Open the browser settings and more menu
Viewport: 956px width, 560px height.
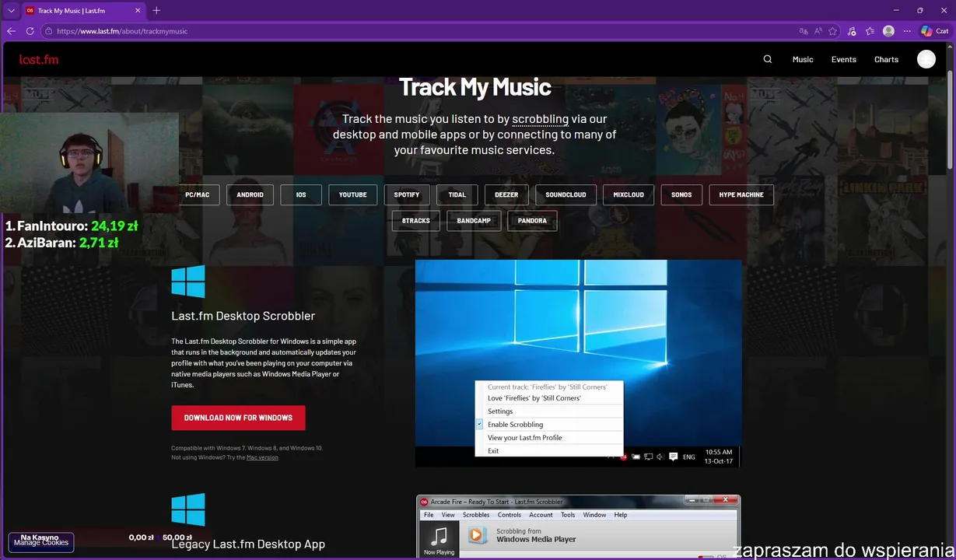coord(906,31)
